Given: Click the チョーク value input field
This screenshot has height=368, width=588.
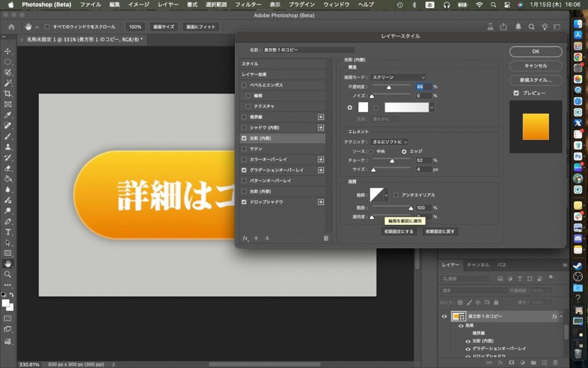Looking at the screenshot, I should 423,160.
